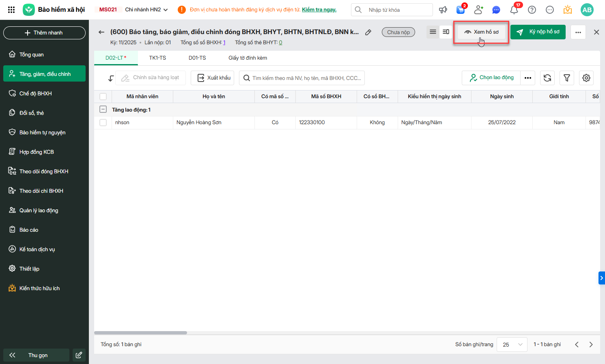
Task: Switch to detail view layout icon
Action: click(446, 32)
